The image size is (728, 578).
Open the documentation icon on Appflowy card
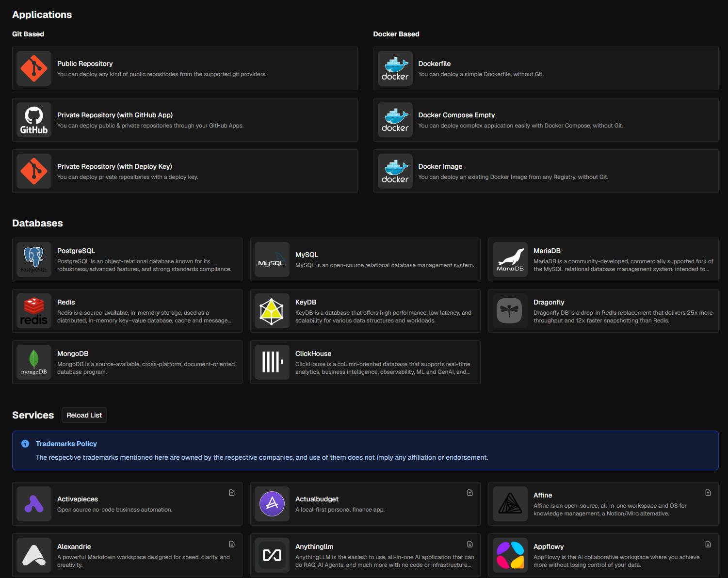point(708,544)
